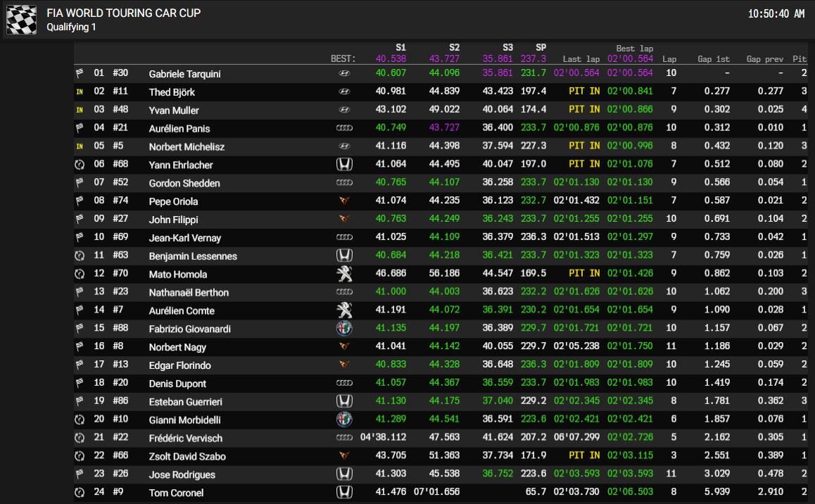Click the Honda badge beside Tom Coronel
Screen dimensions: 815x504
click(x=345, y=493)
